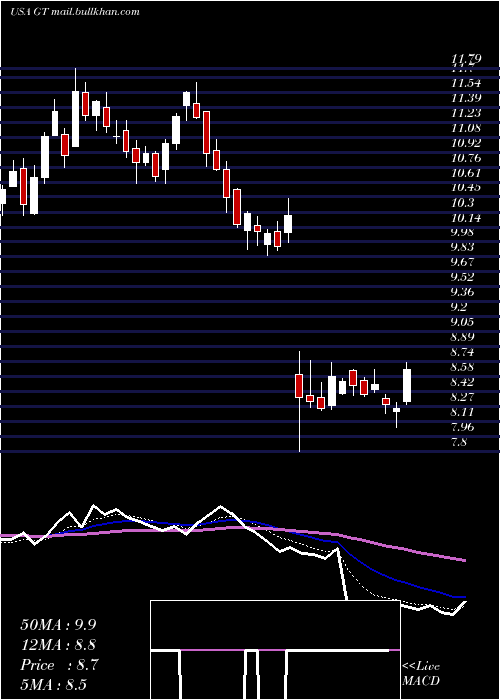The height and width of the screenshot is (700, 500).
Task: Click the 10.76 axis label
Action: pos(466,158)
